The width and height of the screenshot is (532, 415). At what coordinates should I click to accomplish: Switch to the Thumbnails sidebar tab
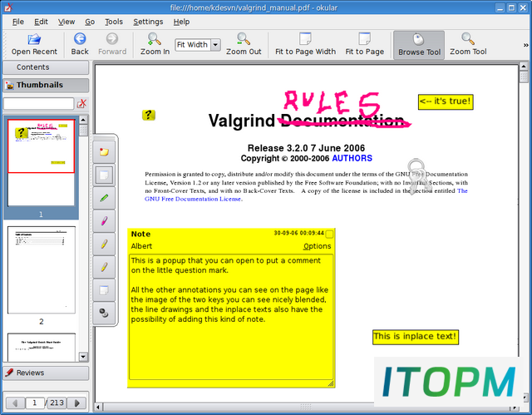point(46,85)
